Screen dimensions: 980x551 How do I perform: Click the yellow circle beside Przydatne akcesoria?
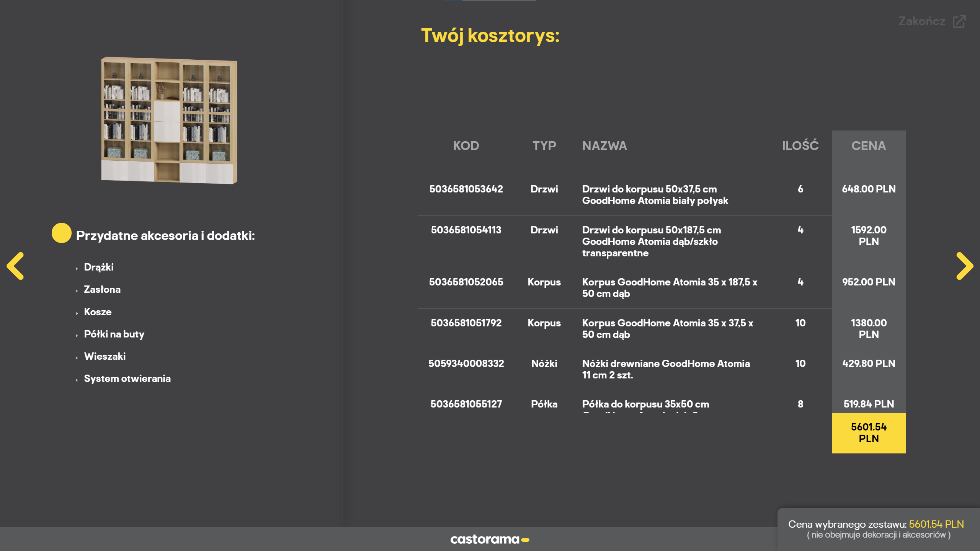click(61, 233)
